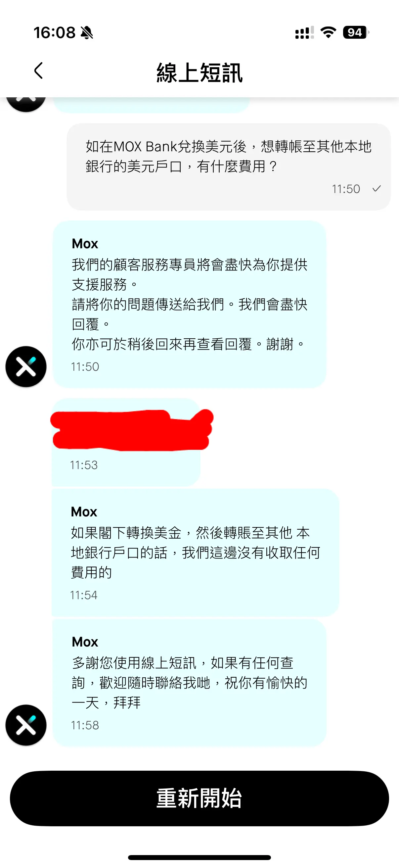
Task: Tap the user question about MOX Bank 美元
Action: (x=229, y=167)
